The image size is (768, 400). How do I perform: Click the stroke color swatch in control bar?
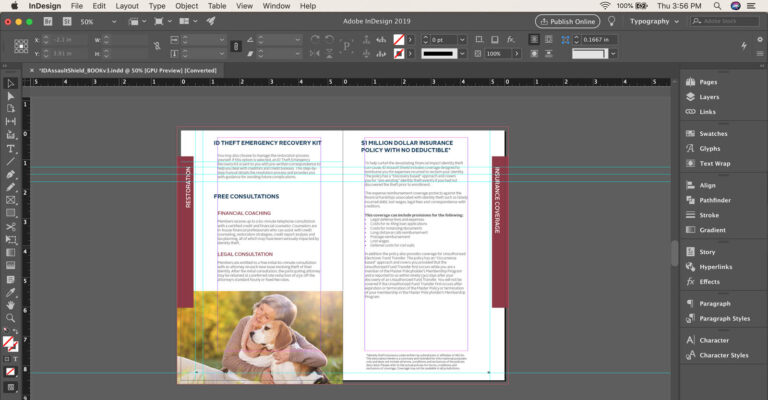(x=399, y=53)
